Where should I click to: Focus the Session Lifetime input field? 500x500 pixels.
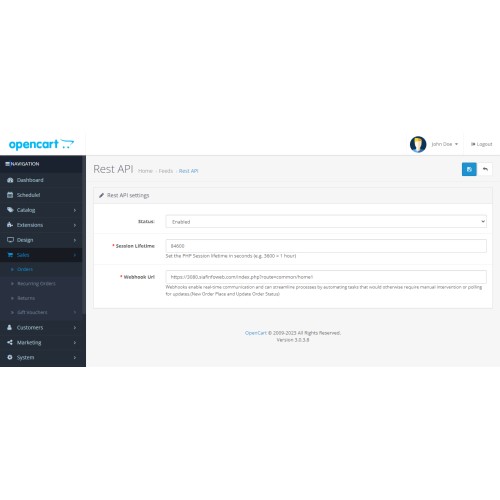coord(326,246)
